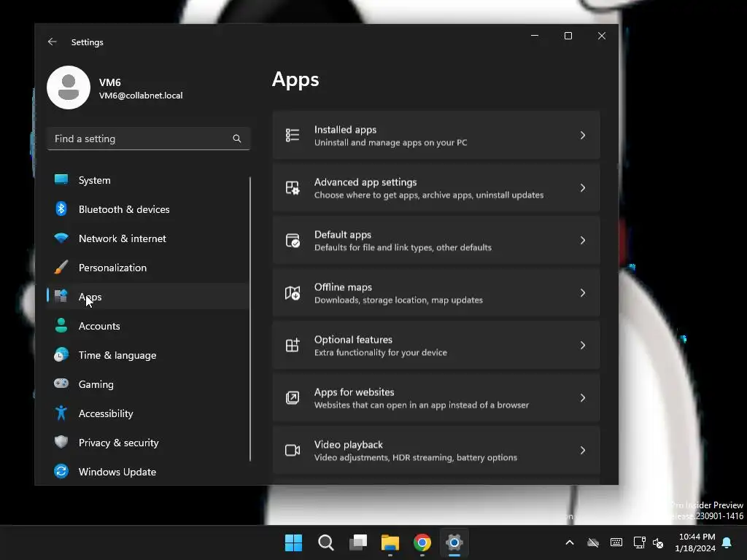Image resolution: width=747 pixels, height=560 pixels.
Task: Select the Personalization category
Action: [147, 267]
